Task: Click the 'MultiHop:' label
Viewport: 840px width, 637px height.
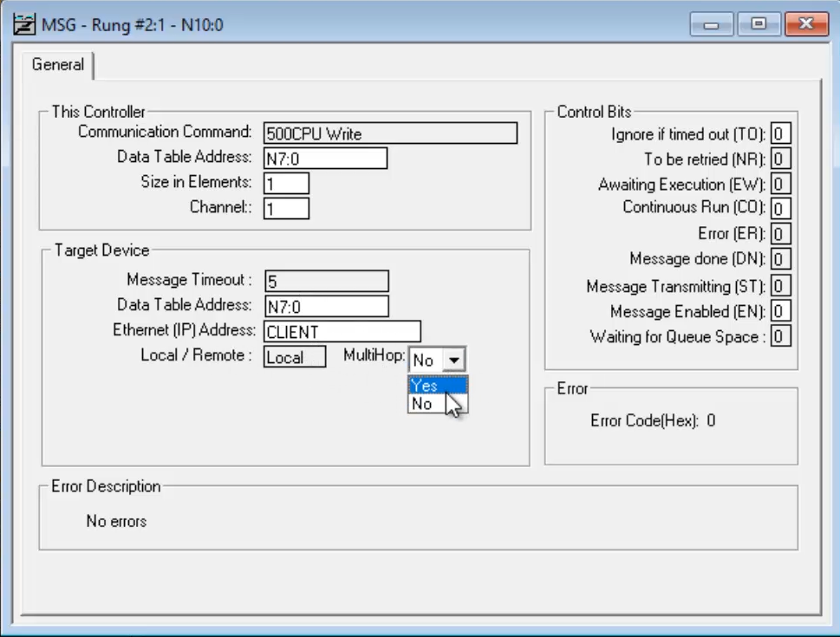Action: (374, 355)
